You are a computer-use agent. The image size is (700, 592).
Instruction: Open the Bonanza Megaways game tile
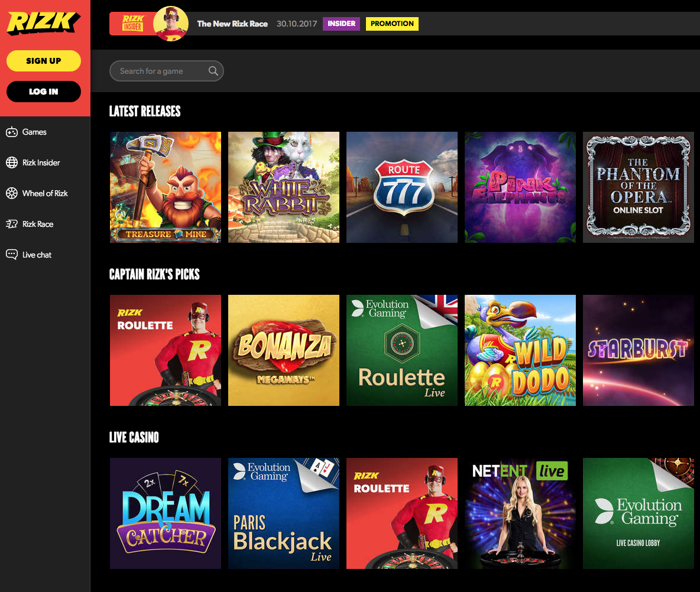click(x=283, y=350)
